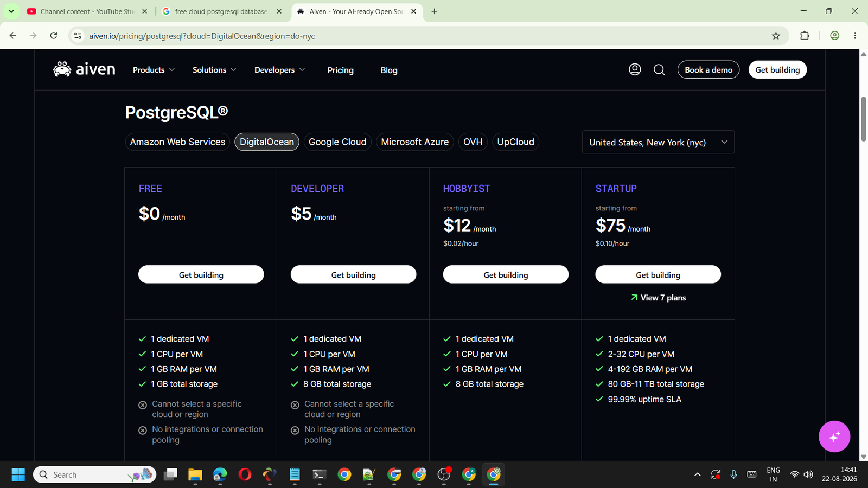
Task: Open Chrome's three-dot menu
Action: 855,36
